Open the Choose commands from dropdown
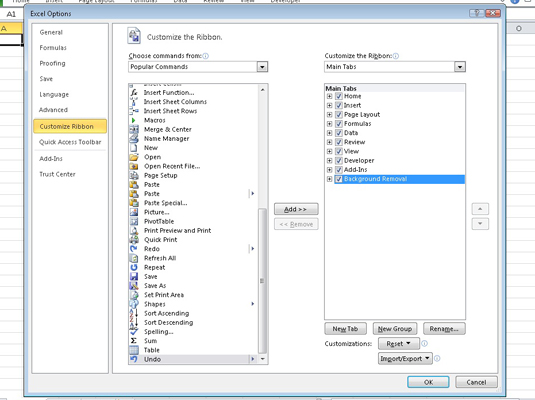 (262, 67)
